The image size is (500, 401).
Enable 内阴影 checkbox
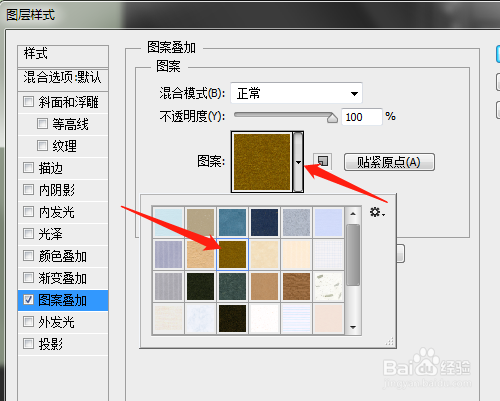28,190
